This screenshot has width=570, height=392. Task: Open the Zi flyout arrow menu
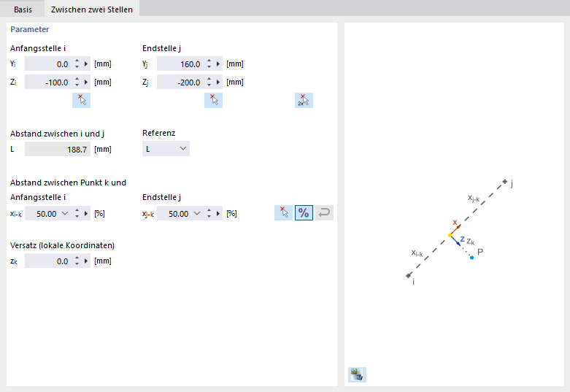[86, 82]
